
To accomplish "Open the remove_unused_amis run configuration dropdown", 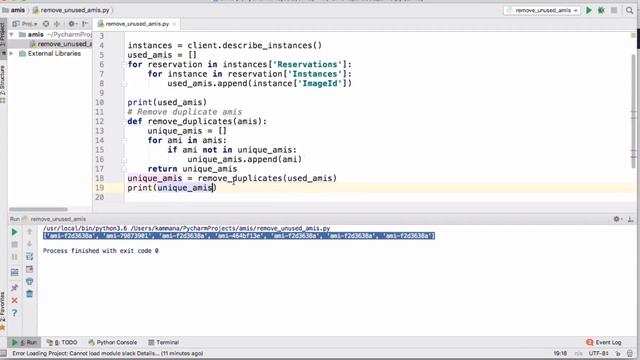I will tap(542, 10).
